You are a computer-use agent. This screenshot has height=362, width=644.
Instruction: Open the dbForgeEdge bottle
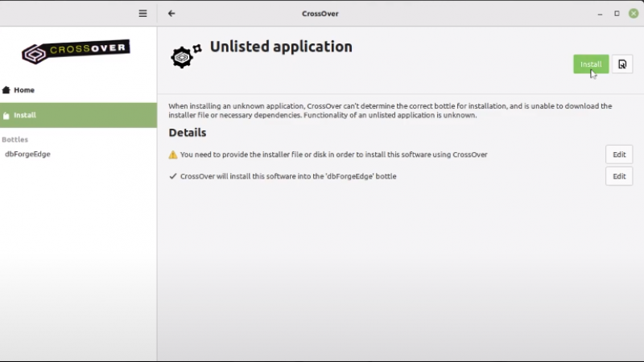point(27,154)
